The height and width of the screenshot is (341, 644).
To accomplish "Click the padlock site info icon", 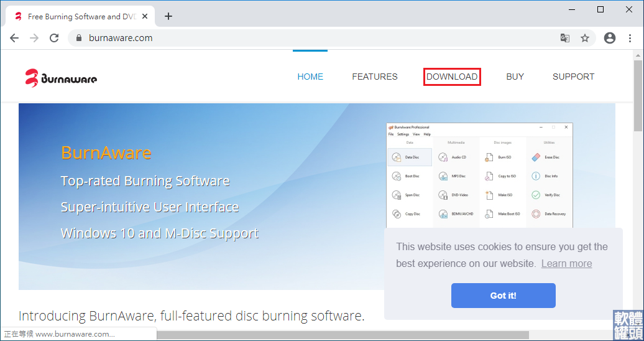I will [x=80, y=38].
